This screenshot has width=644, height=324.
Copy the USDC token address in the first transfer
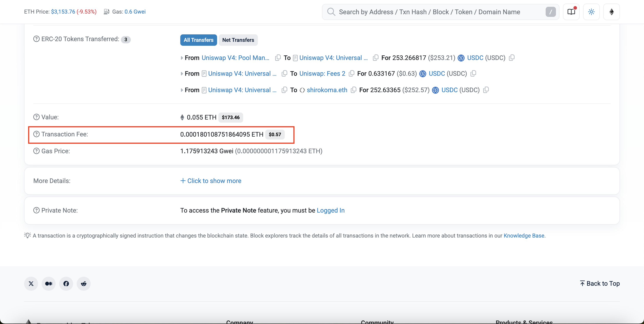(x=512, y=58)
